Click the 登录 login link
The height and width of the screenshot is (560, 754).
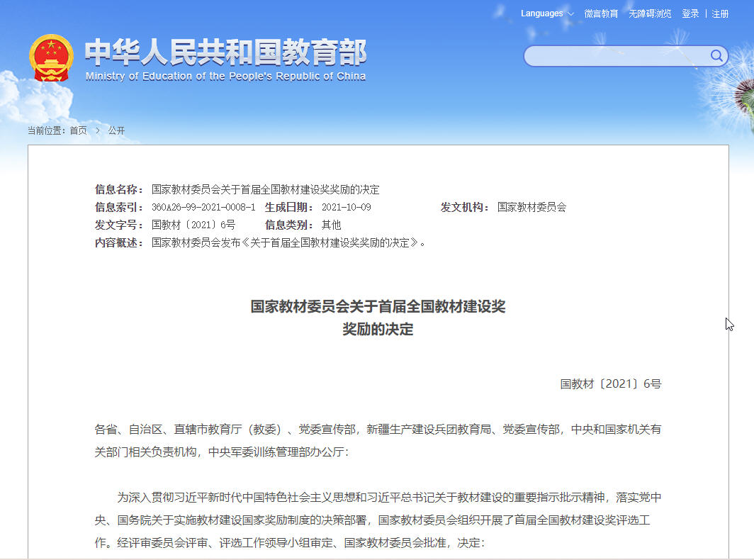(x=690, y=13)
